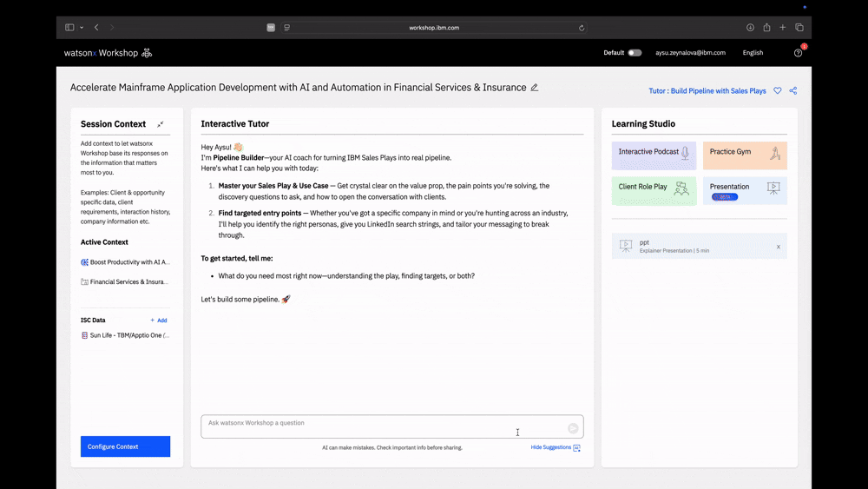Open the browser sidebar panel icon
Screen dimensions: 868x489
click(x=69, y=27)
